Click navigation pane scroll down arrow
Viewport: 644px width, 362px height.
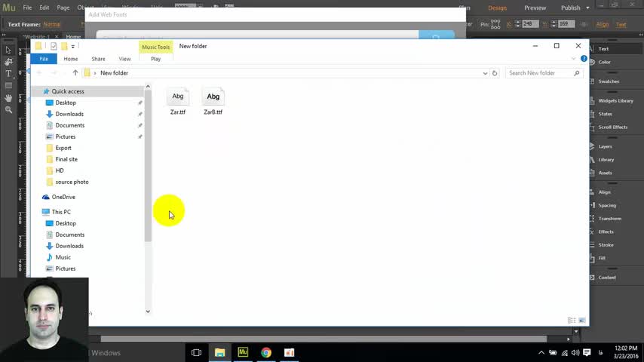(148, 311)
